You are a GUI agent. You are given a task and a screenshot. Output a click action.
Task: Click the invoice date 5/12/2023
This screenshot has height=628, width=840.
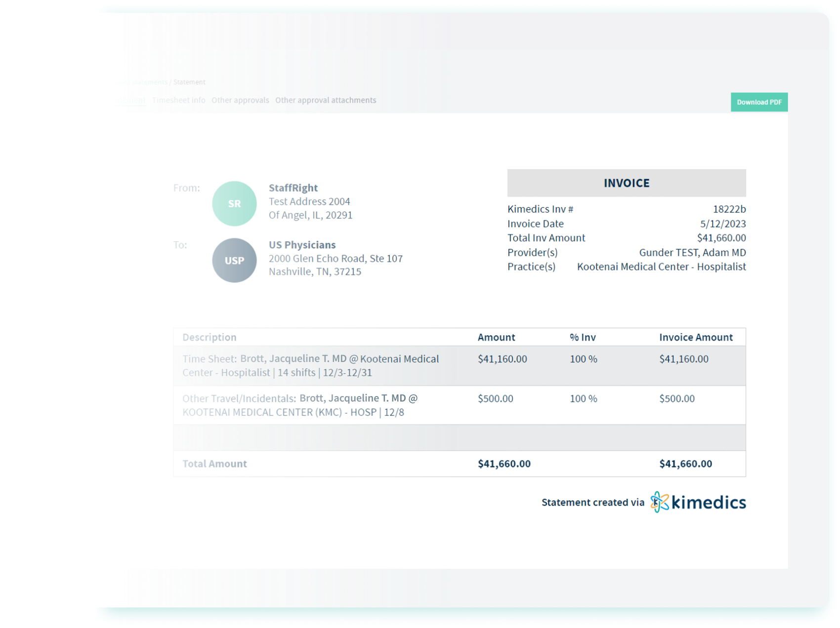723,224
